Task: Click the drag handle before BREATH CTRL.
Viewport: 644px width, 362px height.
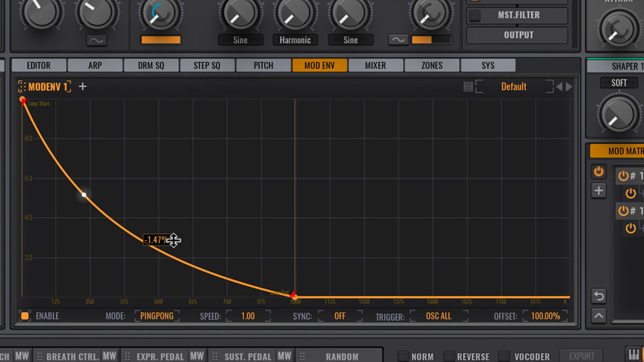Action: [40, 356]
